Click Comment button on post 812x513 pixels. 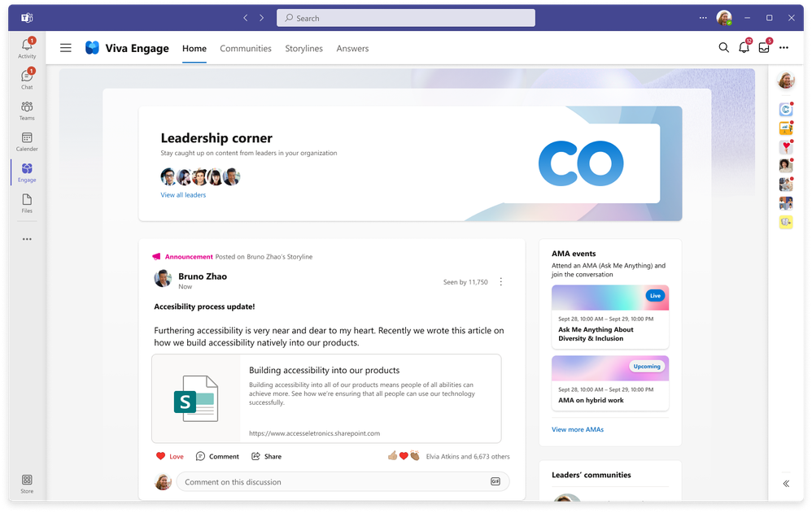tap(217, 457)
